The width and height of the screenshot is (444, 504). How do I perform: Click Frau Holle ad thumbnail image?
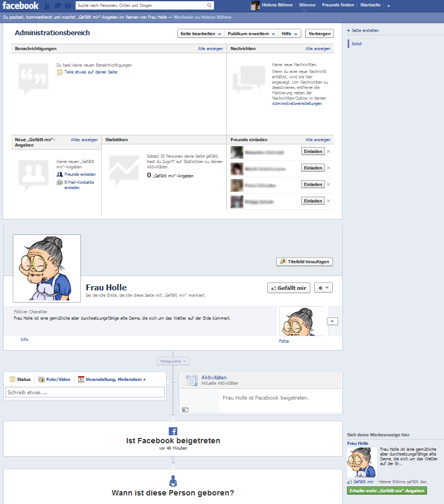362,462
